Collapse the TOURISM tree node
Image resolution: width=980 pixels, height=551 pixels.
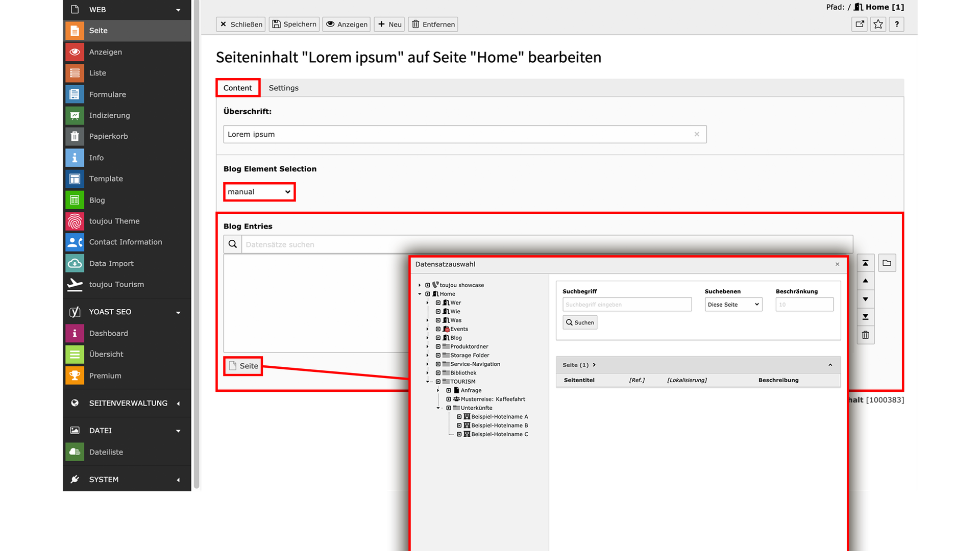pos(428,382)
